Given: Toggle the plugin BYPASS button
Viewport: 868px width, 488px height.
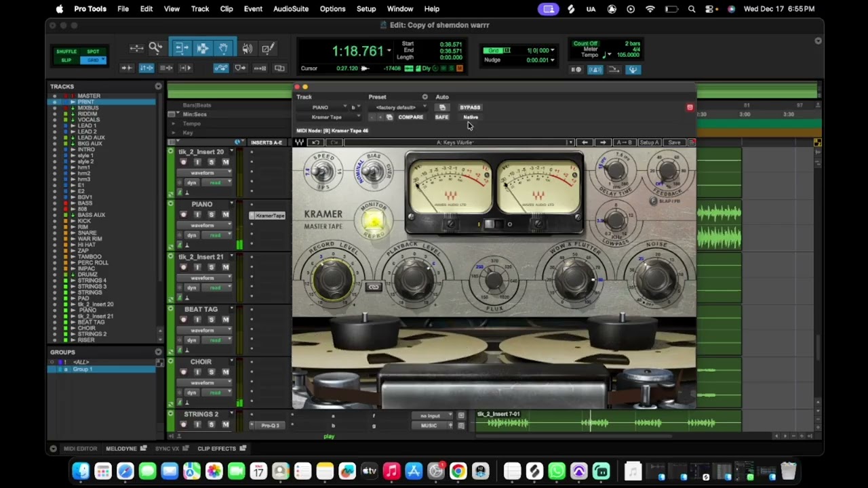Looking at the screenshot, I should 470,107.
